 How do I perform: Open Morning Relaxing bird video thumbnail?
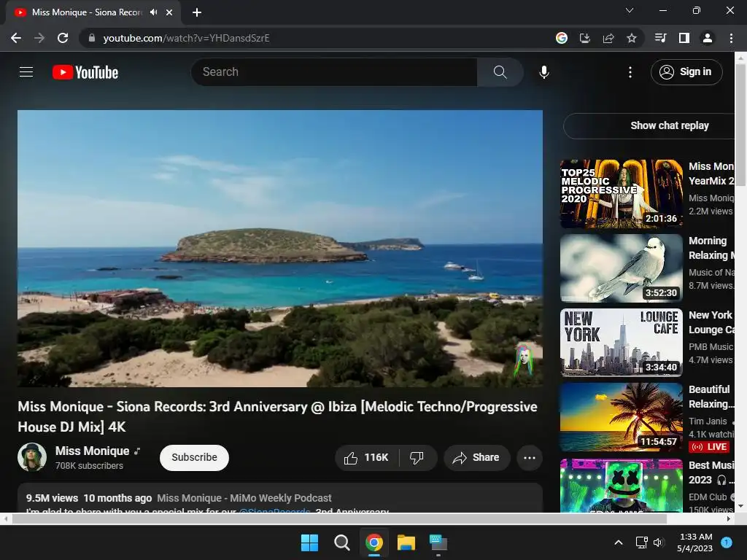622,268
